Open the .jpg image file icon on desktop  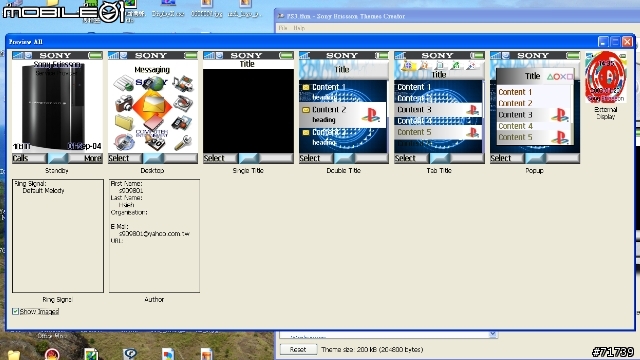pyautogui.click(x=207, y=9)
